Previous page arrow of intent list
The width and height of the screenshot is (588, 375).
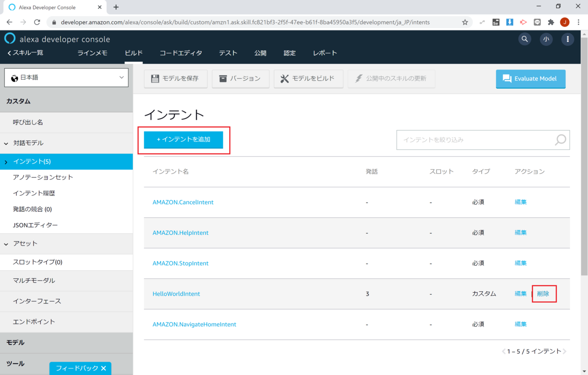[504, 351]
